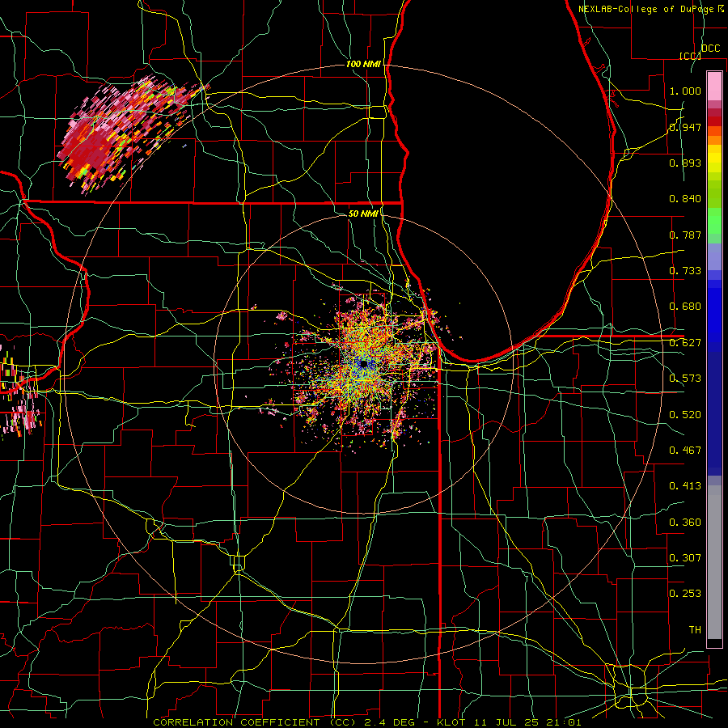Click the 50 NMI range ring label
Viewport: 728px width, 728px height.
pyautogui.click(x=363, y=214)
